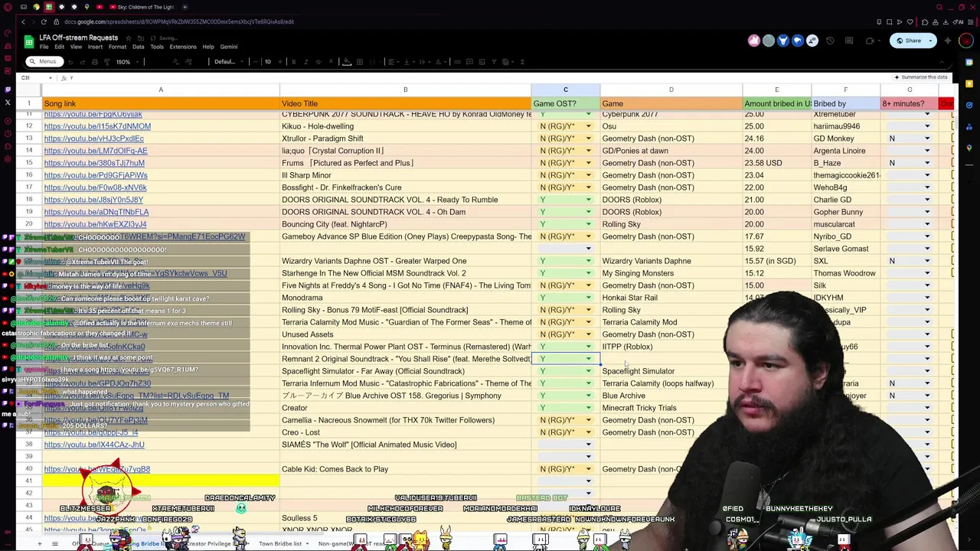
Task: Open link youtu.be/I15sK7dNMOM
Action: click(x=97, y=126)
